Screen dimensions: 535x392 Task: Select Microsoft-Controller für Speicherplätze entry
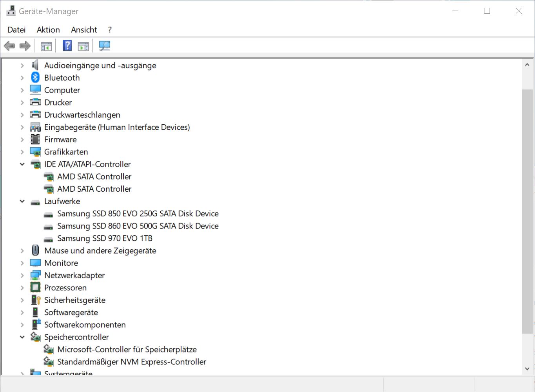pos(127,349)
